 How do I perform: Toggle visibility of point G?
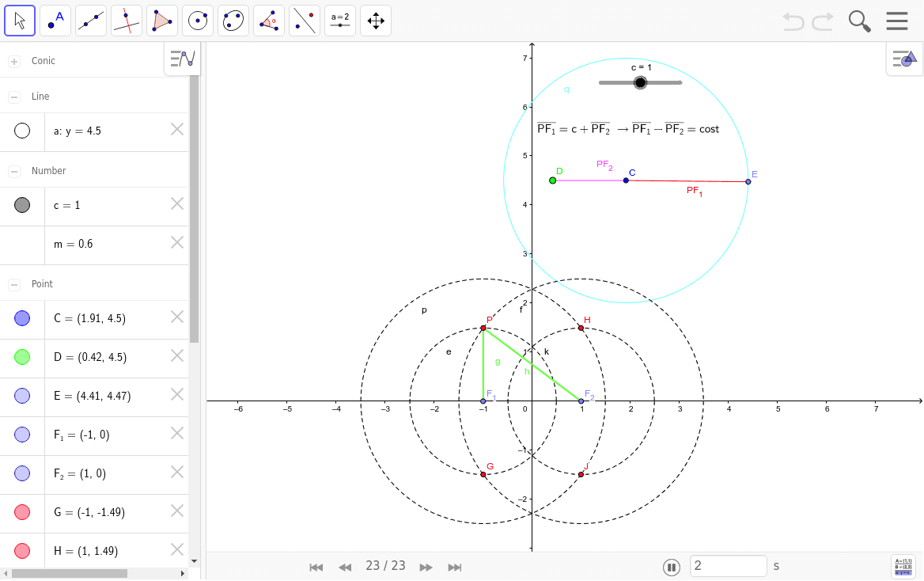coord(22,512)
